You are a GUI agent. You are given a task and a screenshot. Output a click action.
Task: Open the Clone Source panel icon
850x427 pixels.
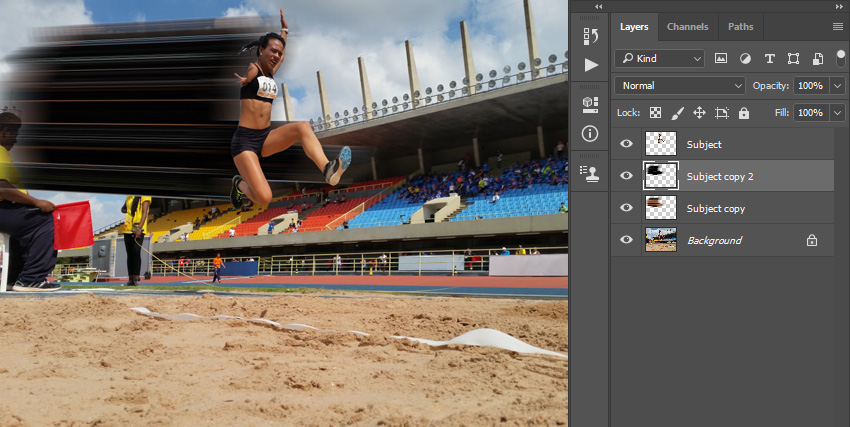click(x=590, y=173)
